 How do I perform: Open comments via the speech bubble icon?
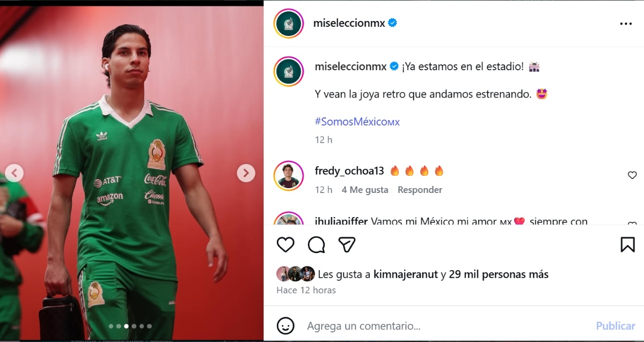317,244
